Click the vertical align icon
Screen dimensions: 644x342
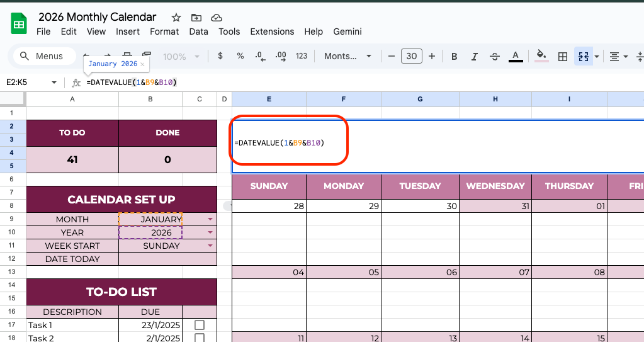pyautogui.click(x=640, y=56)
